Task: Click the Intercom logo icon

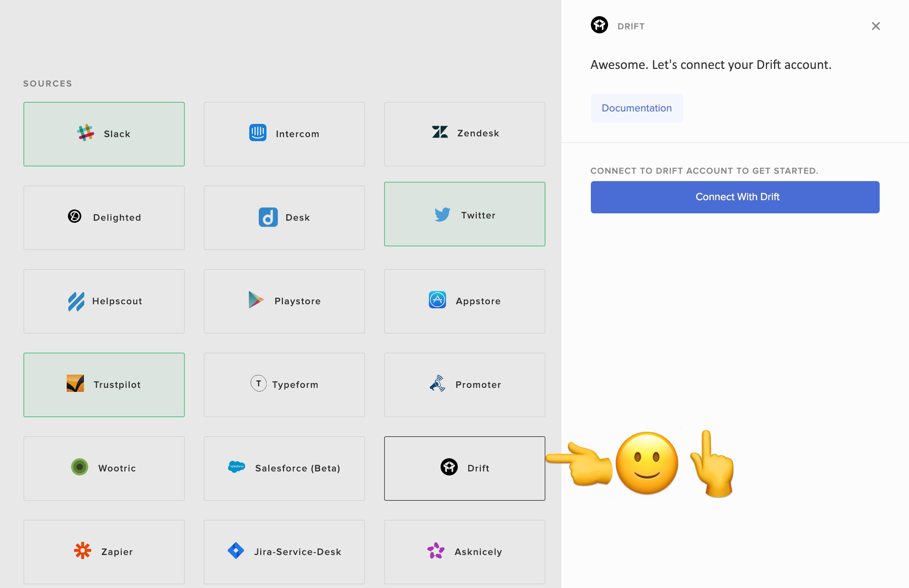Action: 258,132
